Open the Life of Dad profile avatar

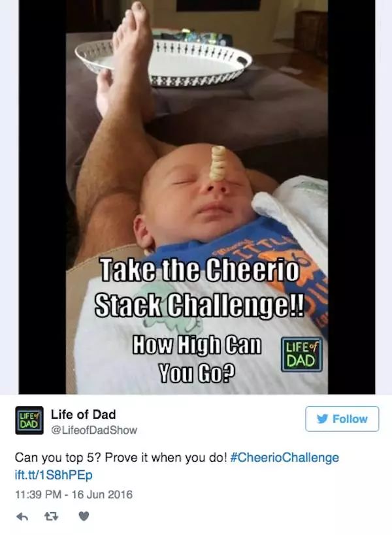pos(29,421)
